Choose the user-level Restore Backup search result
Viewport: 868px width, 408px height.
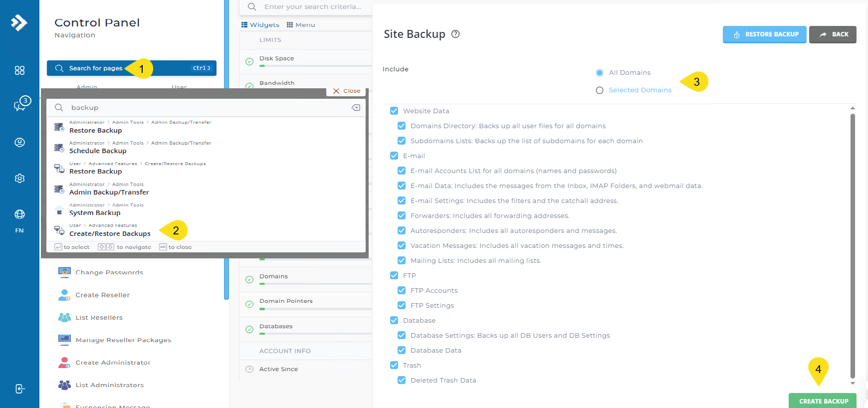(206, 168)
